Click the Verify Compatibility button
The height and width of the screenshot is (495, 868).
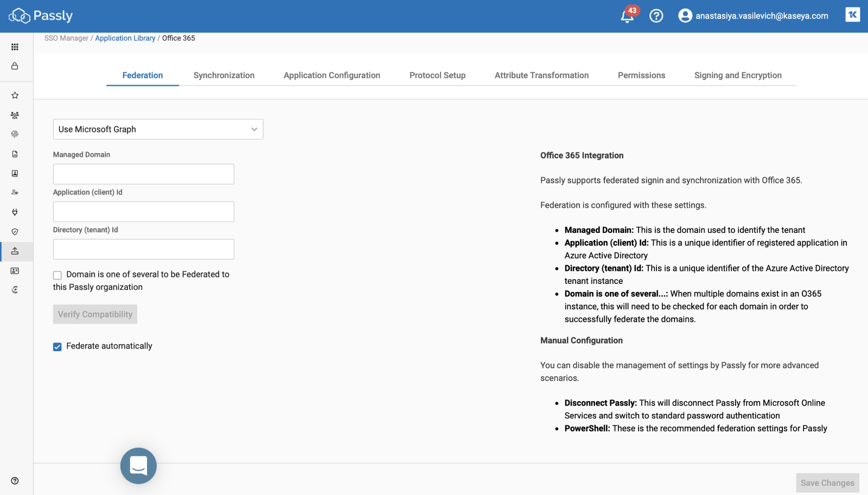coord(95,314)
